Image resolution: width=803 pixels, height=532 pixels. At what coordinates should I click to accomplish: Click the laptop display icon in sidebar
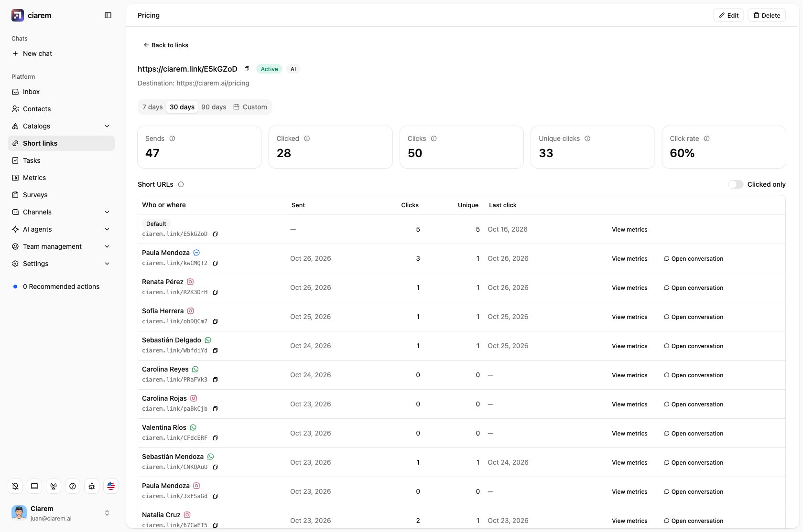[34, 486]
